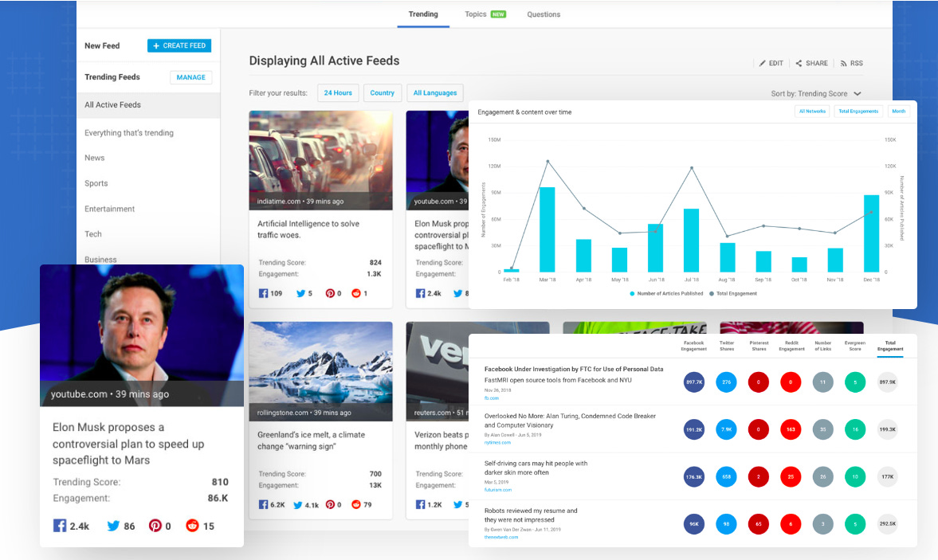938x560 pixels.
Task: Click Pinterest icon on Greenland card
Action: coord(330,504)
